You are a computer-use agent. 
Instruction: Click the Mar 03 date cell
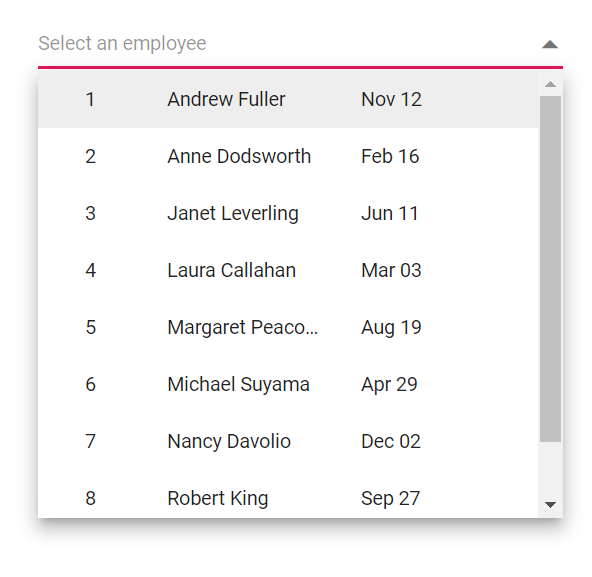point(391,270)
